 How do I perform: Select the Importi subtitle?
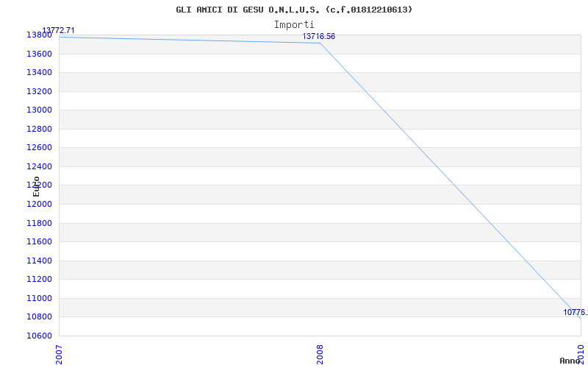[294, 25]
